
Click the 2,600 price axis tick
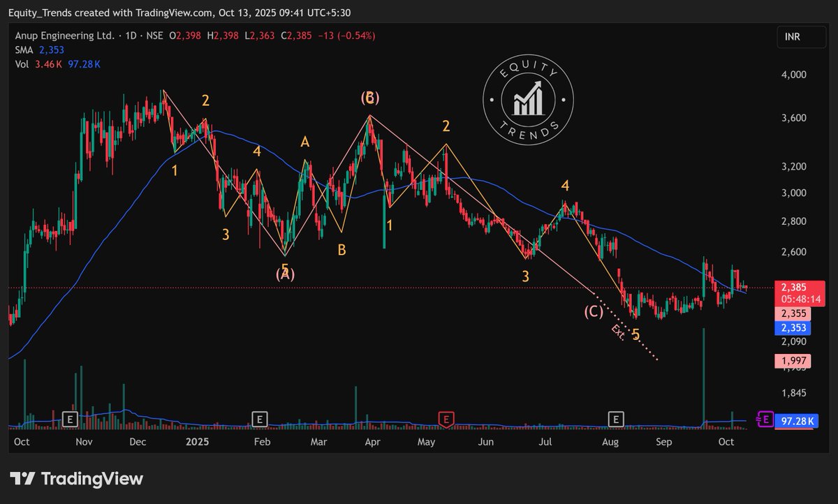pyautogui.click(x=795, y=252)
